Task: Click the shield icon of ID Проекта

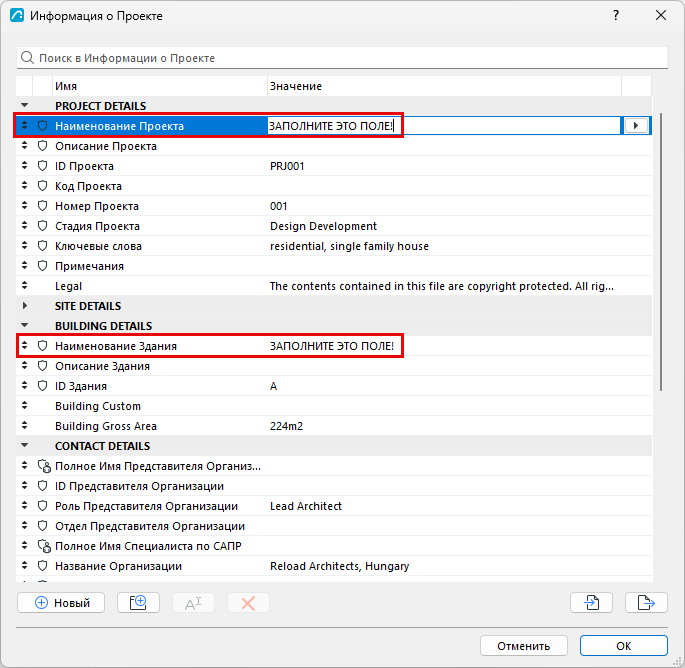Action: click(42, 166)
